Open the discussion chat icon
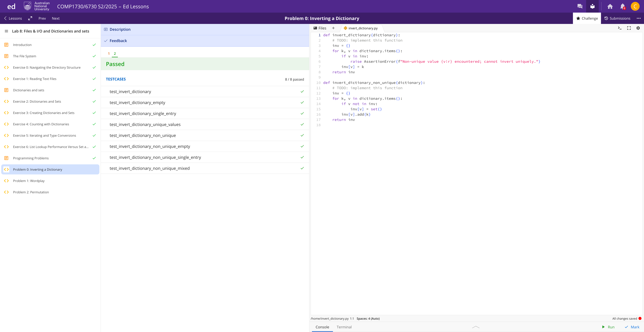This screenshot has width=644, height=332. tap(580, 7)
